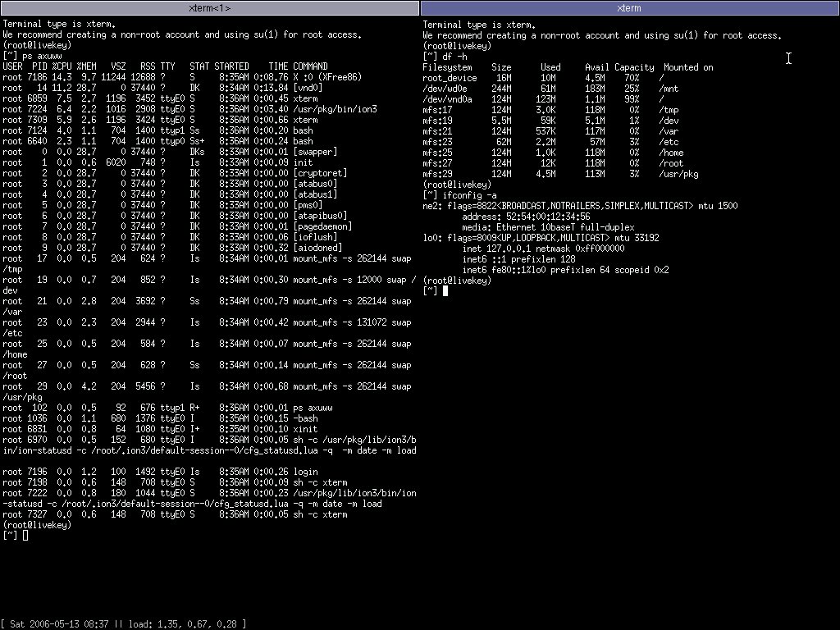Viewport: 840px width, 630px height.
Task: Focus the right terminal's bottom prompt cursor
Action: tap(445, 290)
